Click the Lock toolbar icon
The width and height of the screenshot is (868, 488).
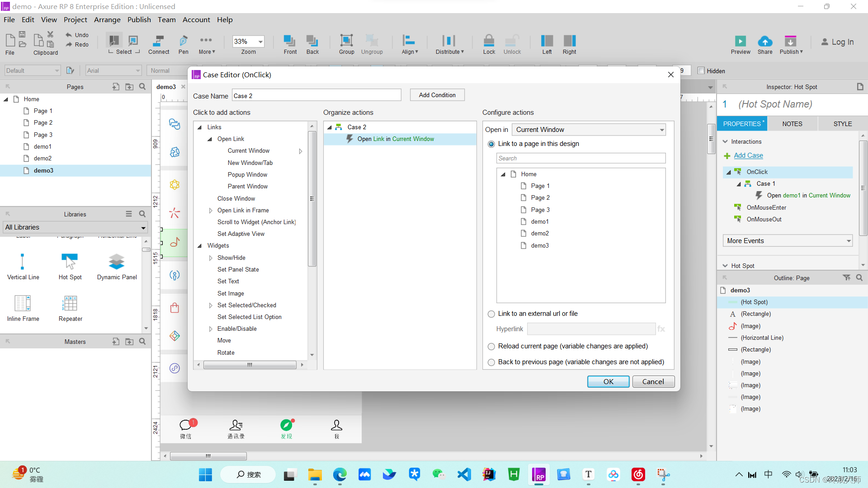(489, 41)
